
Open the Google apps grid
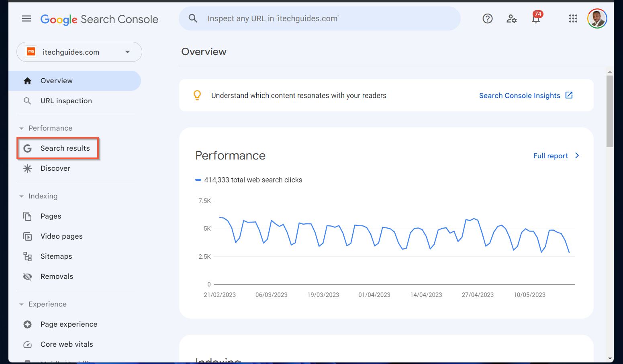point(573,18)
